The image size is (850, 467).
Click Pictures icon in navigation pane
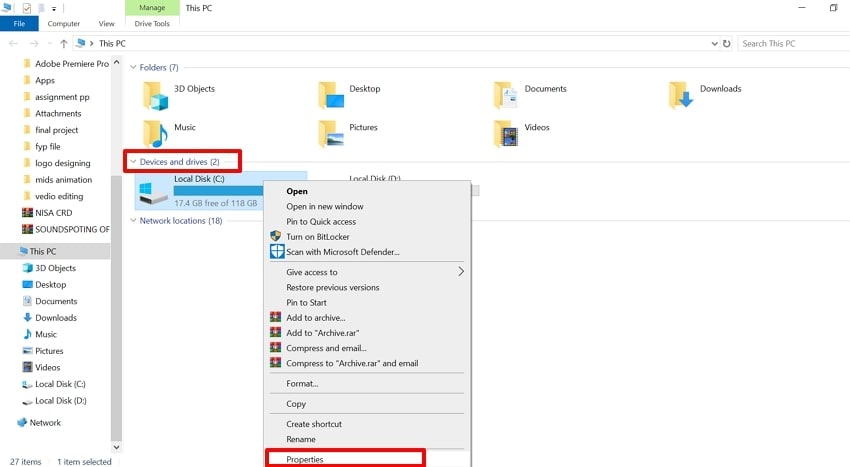coord(27,351)
